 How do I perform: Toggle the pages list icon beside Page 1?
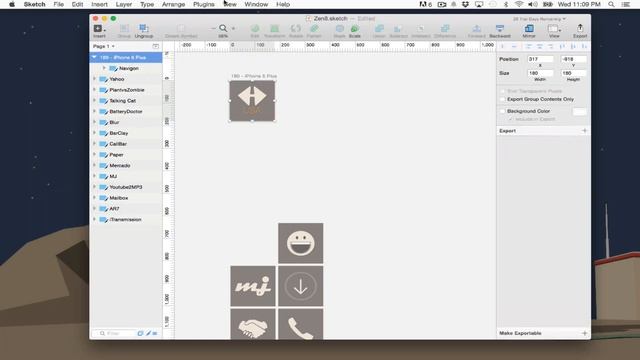[156, 47]
